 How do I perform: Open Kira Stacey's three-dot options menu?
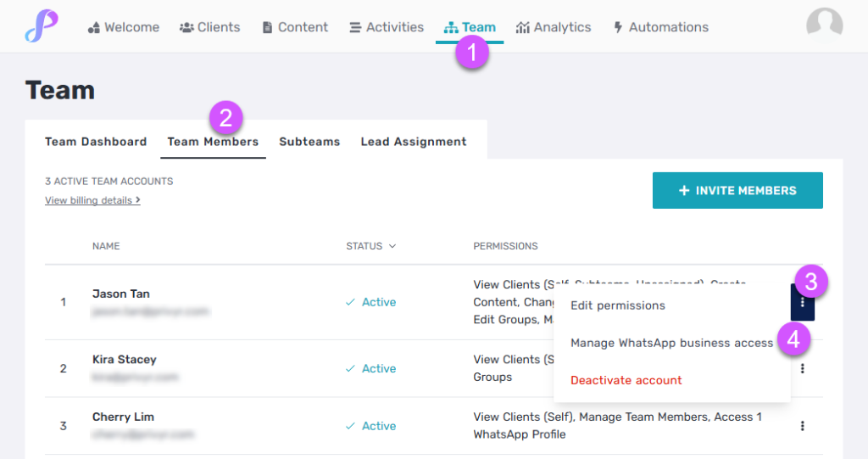[802, 368]
